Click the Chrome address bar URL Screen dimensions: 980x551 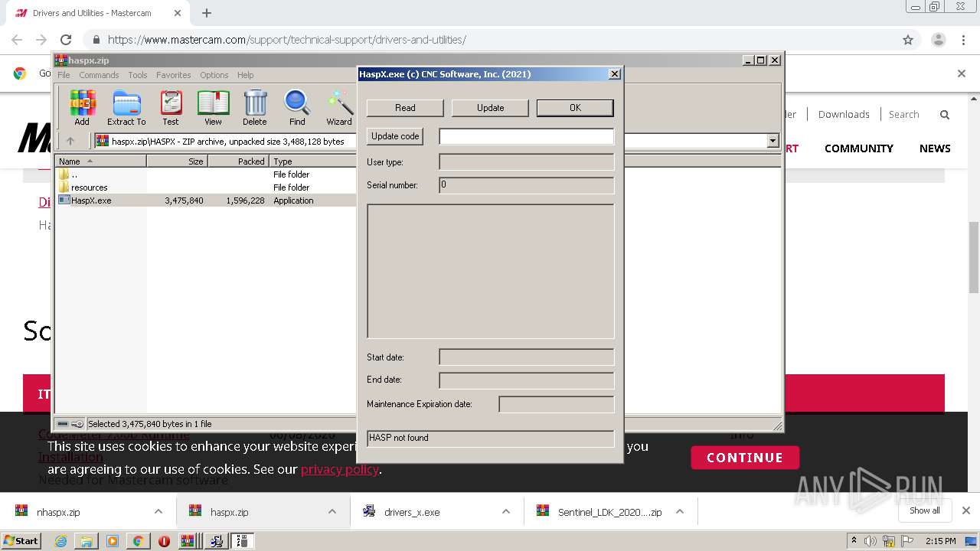coord(286,40)
